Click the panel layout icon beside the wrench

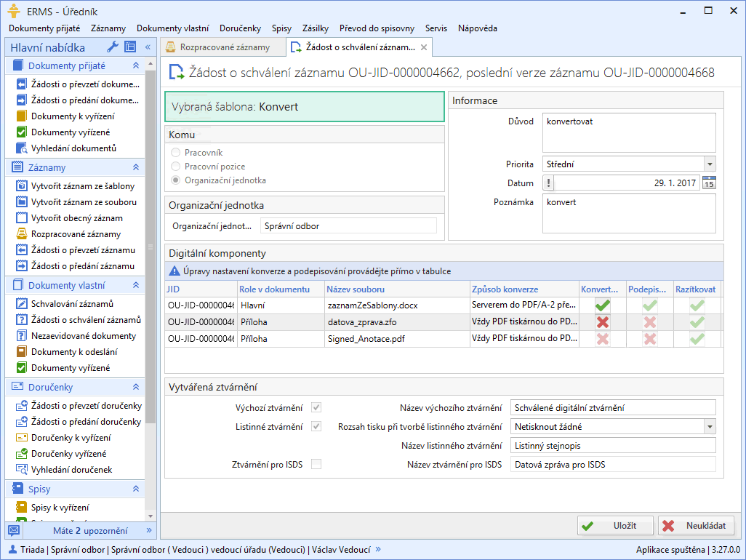click(x=130, y=47)
